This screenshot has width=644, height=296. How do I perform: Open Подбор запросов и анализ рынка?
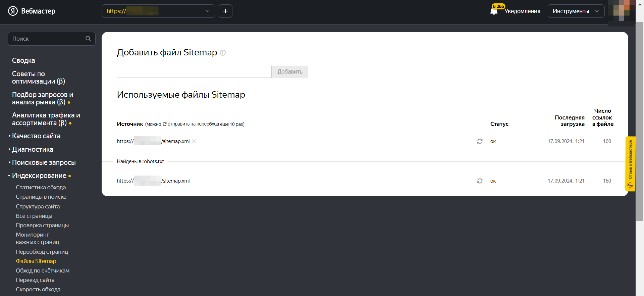click(x=43, y=98)
